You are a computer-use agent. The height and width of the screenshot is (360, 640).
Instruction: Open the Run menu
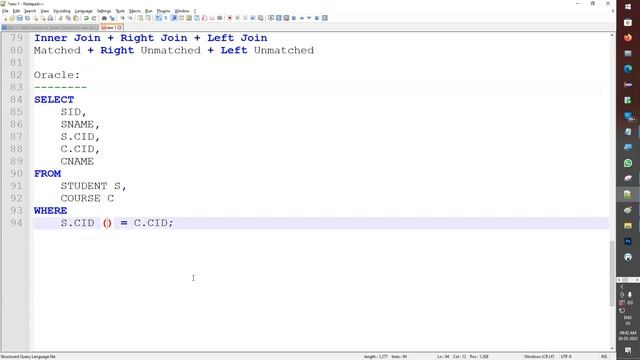tap(149, 11)
